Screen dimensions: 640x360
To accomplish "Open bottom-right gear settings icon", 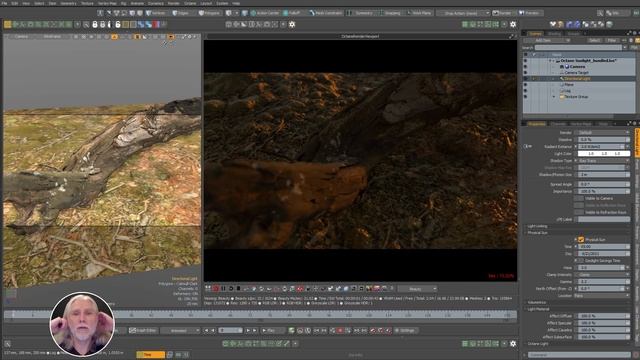I will coord(513,344).
